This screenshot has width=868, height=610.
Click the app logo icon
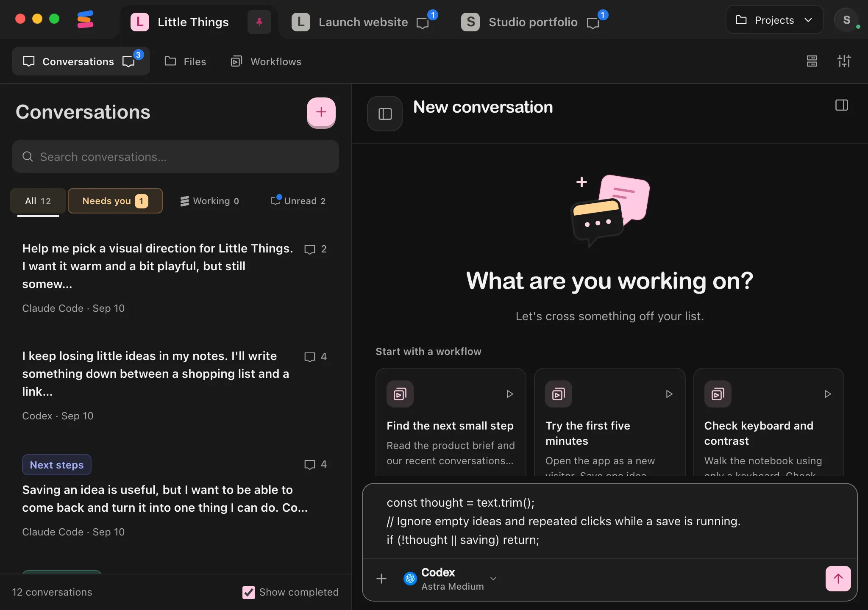point(85,19)
